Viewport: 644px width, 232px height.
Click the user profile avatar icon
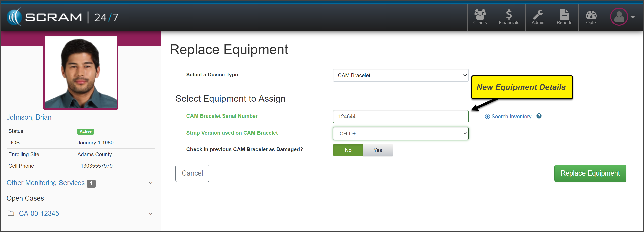click(619, 17)
